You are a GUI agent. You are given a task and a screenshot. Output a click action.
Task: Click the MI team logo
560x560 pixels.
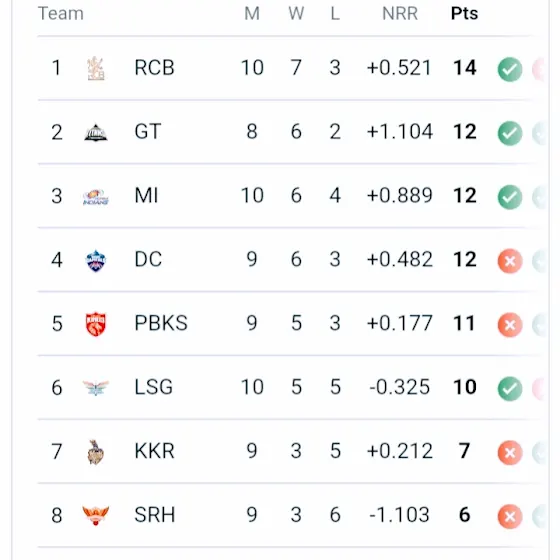tap(96, 197)
